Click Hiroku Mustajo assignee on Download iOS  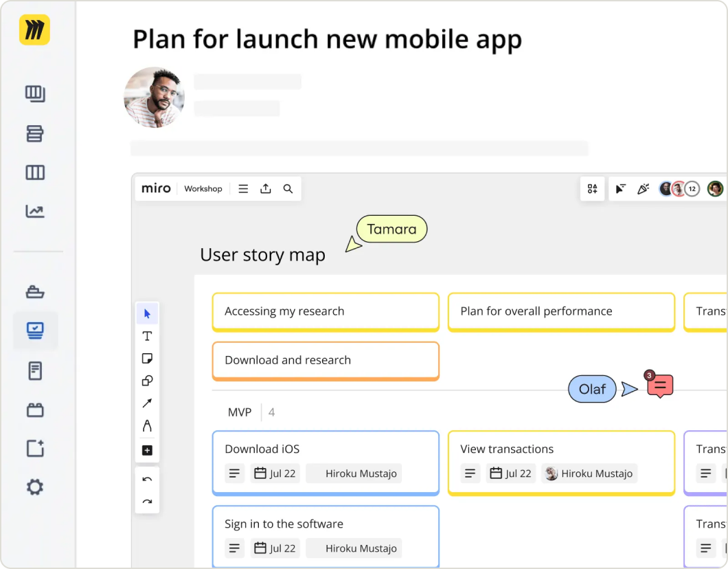(354, 473)
